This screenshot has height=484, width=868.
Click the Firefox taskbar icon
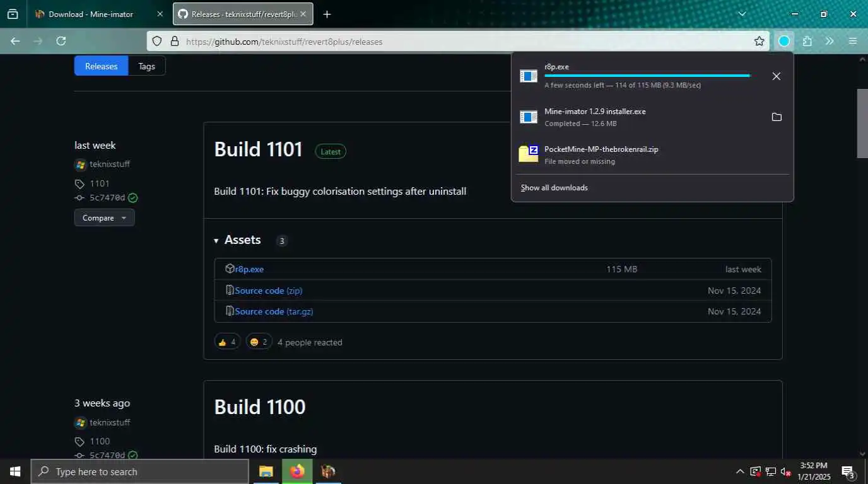(297, 471)
